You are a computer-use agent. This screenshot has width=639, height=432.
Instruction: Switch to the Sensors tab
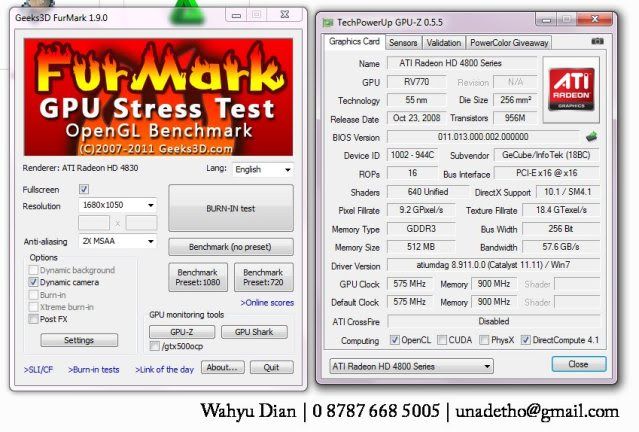(403, 43)
